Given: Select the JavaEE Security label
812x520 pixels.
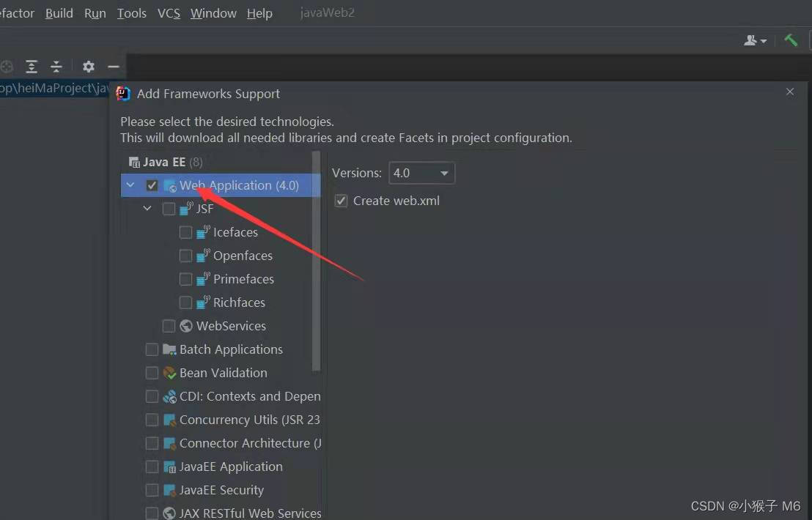Looking at the screenshot, I should tap(221, 490).
